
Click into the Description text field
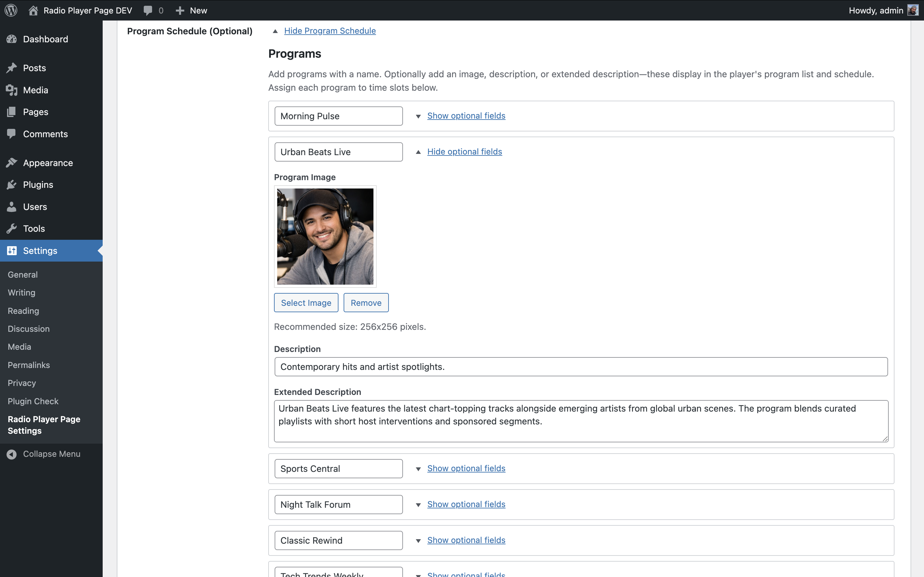580,367
